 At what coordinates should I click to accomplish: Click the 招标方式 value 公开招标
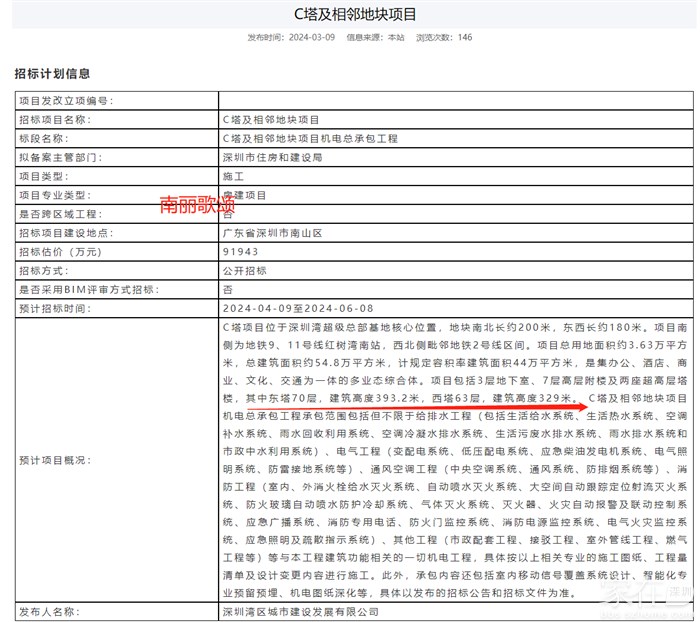point(245,271)
